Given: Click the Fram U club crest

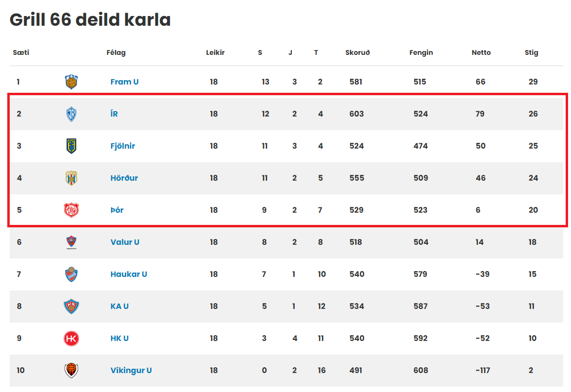Looking at the screenshot, I should coord(71,82).
